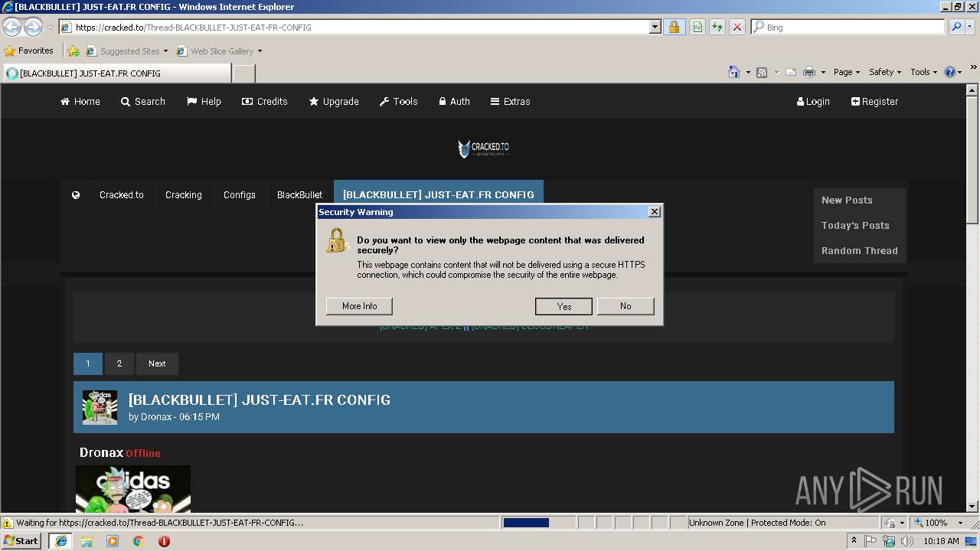Screen dimensions: 980x551
Task: Open the Credits menu item
Action: [265, 101]
